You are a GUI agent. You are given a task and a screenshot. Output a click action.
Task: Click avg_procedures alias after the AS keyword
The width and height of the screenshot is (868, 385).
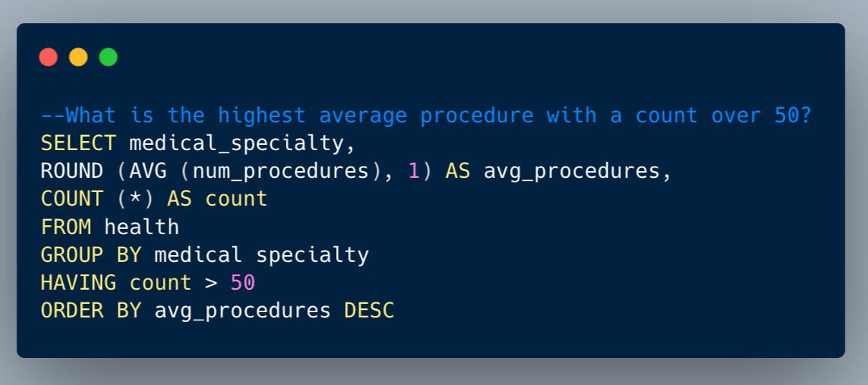(x=571, y=171)
